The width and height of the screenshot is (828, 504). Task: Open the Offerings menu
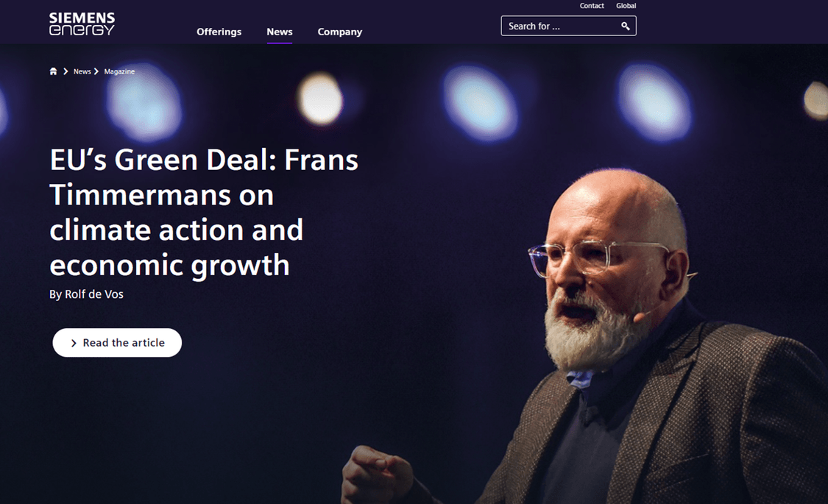pyautogui.click(x=219, y=32)
